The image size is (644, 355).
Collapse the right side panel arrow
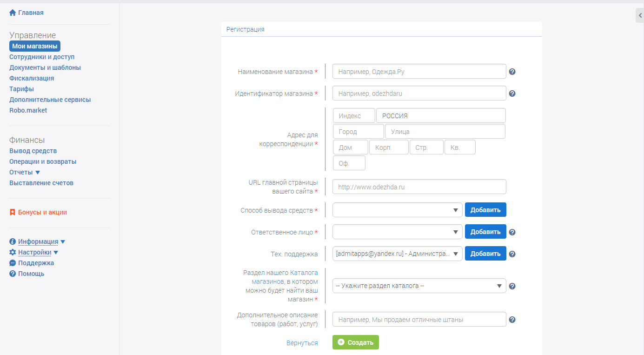[x=640, y=15]
